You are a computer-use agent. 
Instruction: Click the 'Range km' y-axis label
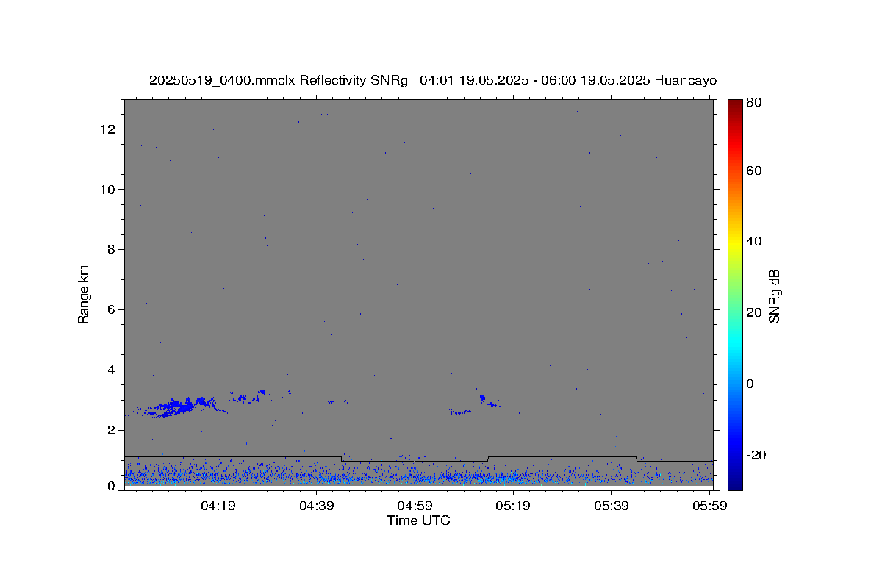tap(84, 294)
